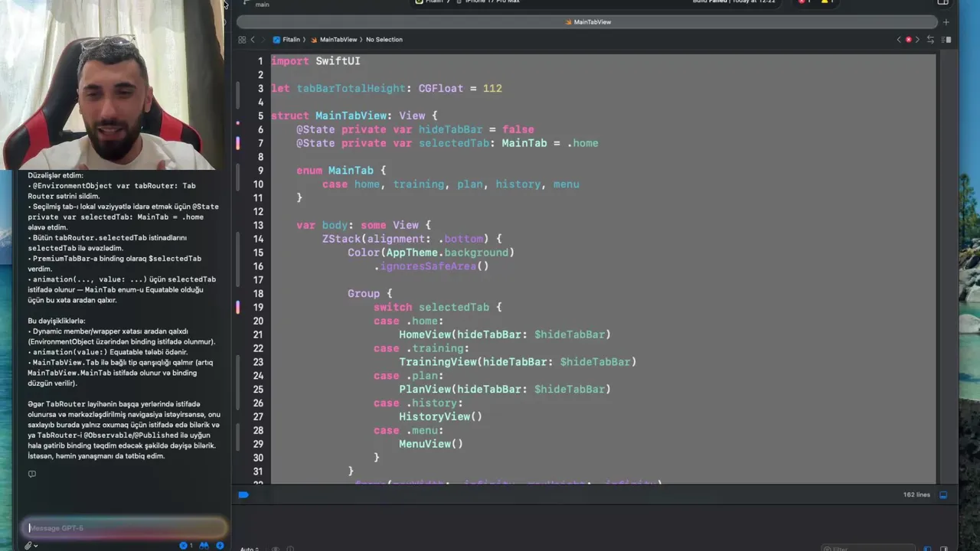Click the eye quick look icon in debug bar
Screen dimensions: 980x551
(276, 549)
